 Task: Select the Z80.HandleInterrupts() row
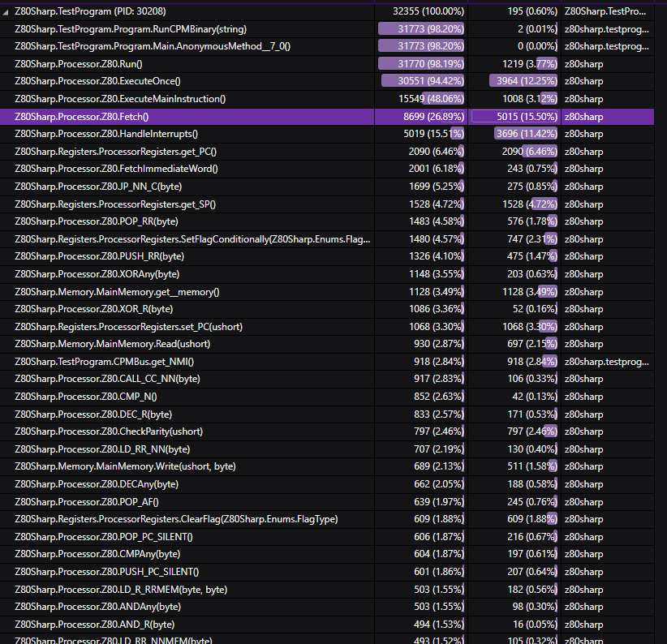(x=327, y=134)
